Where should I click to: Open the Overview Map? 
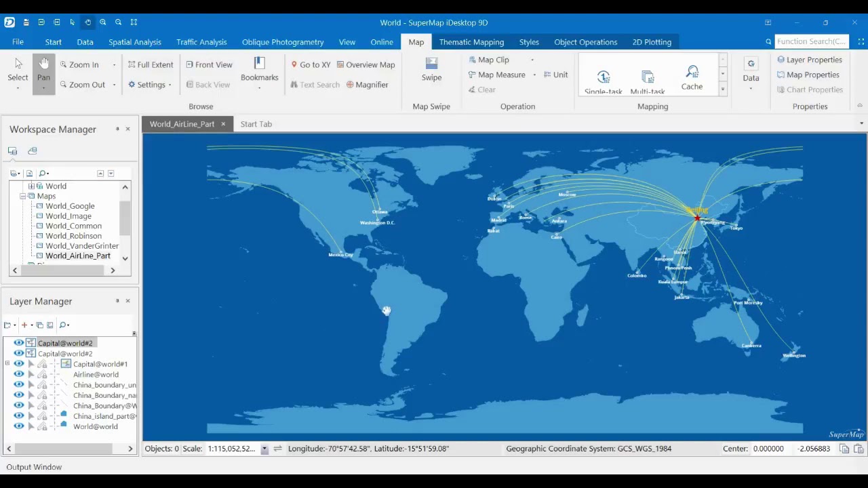coord(366,64)
